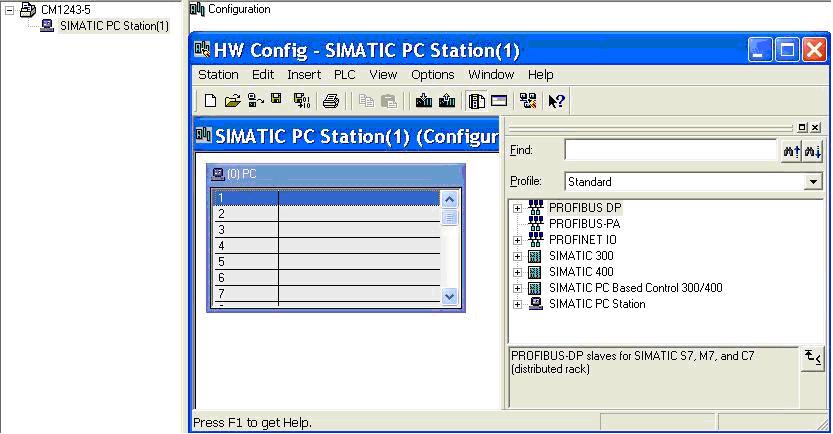This screenshot has width=833, height=434.
Task: Open the Help menu
Action: [540, 74]
